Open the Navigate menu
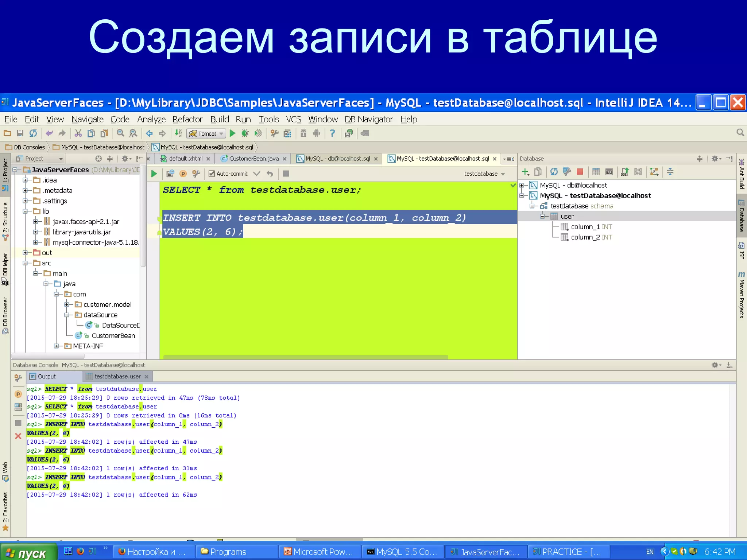The height and width of the screenshot is (560, 747). (88, 120)
